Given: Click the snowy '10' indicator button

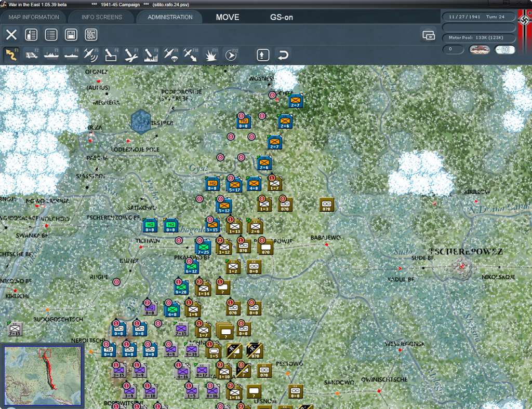Looking at the screenshot, I should tap(505, 50).
